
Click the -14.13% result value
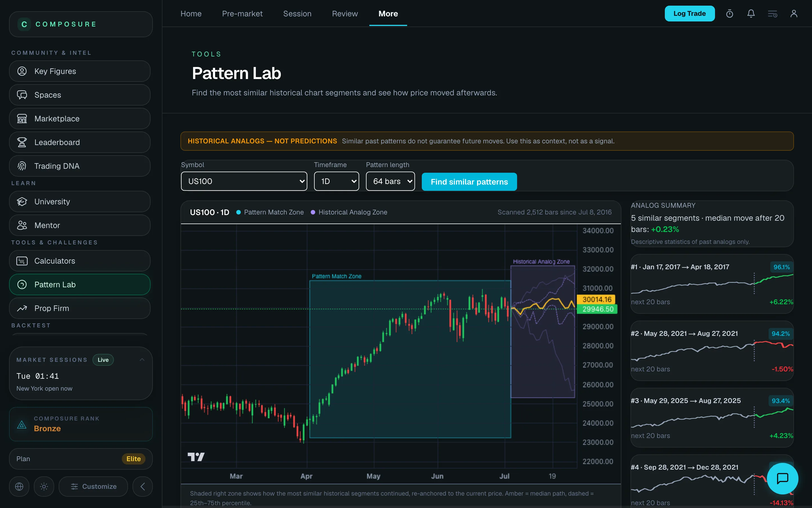click(x=781, y=503)
